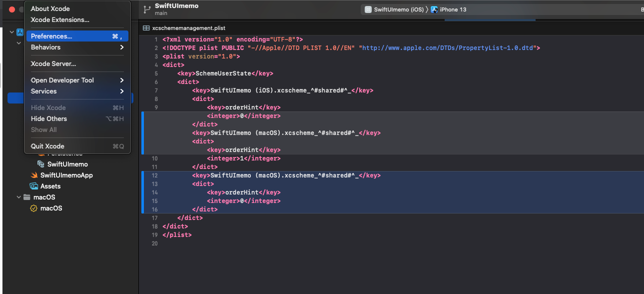Select macOS folder in navigator
The image size is (644, 294).
pos(44,197)
